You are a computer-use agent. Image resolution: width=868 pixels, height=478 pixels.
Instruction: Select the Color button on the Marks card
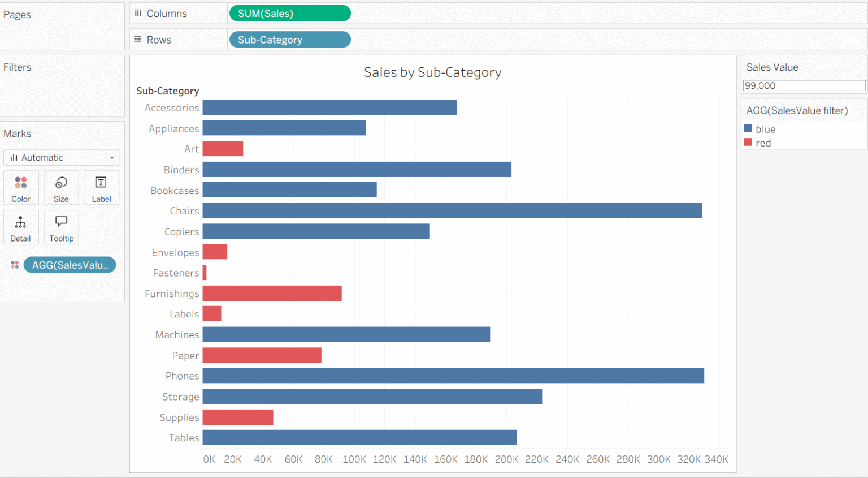point(21,187)
